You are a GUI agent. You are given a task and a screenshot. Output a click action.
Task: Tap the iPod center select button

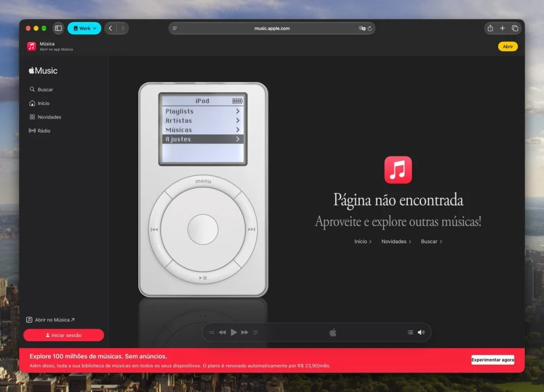(203, 229)
